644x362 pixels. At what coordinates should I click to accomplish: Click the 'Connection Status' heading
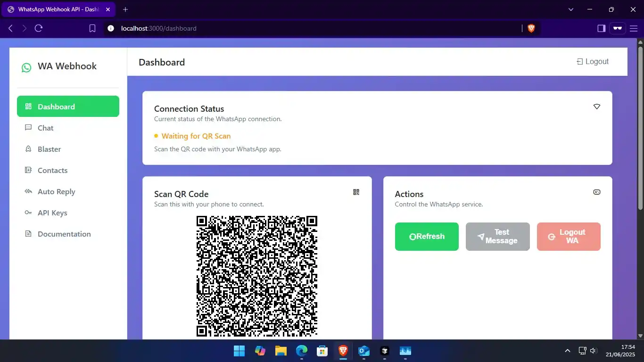tap(189, 109)
